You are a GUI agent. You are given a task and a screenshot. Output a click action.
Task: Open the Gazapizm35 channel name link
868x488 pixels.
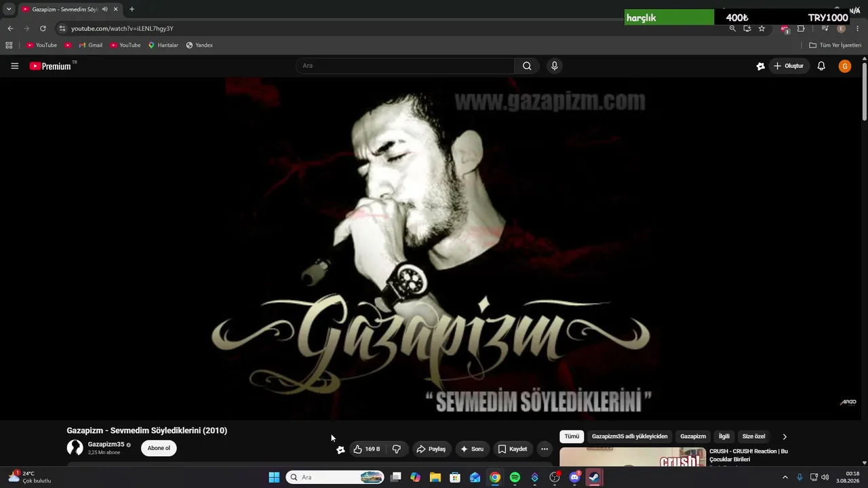106,445
